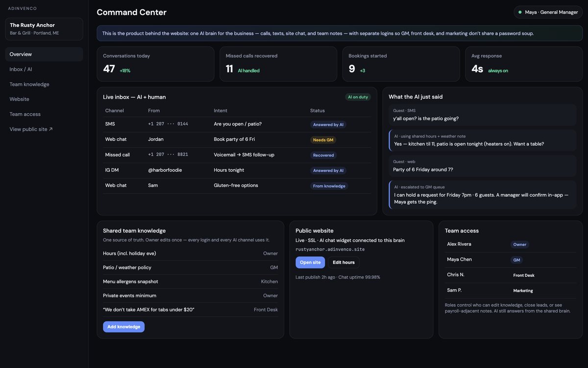
Task: Click the product description info banner
Action: pyautogui.click(x=340, y=33)
